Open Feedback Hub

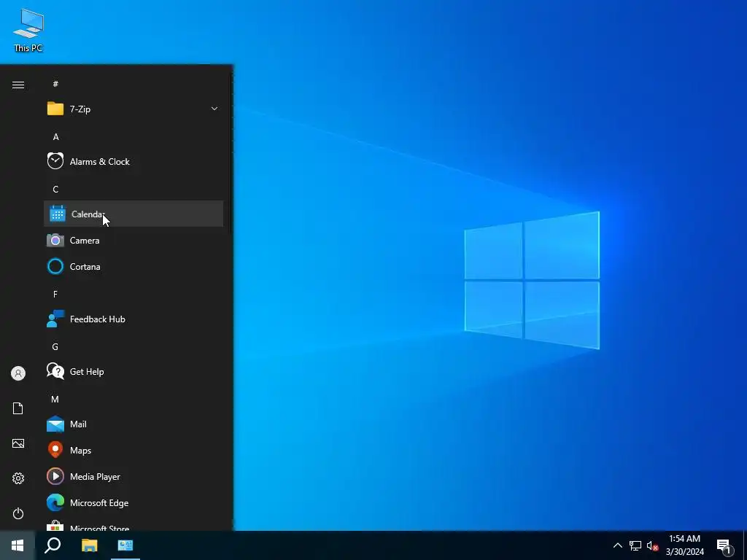coord(133,319)
